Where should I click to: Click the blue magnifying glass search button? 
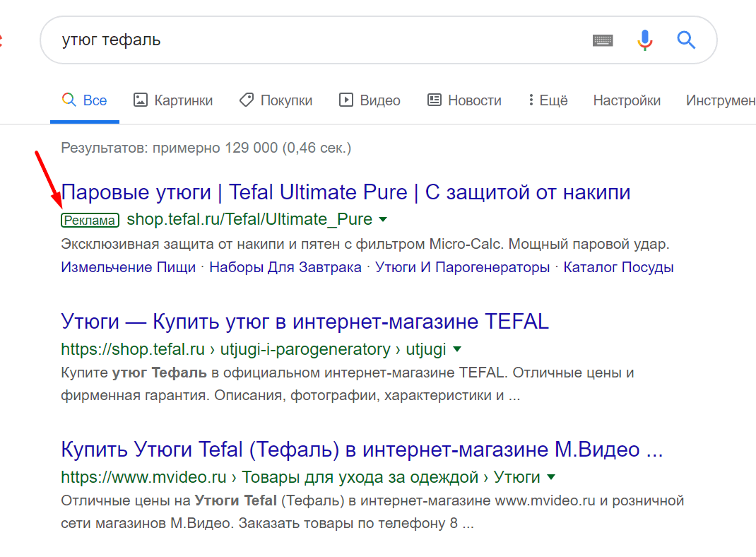tap(686, 40)
